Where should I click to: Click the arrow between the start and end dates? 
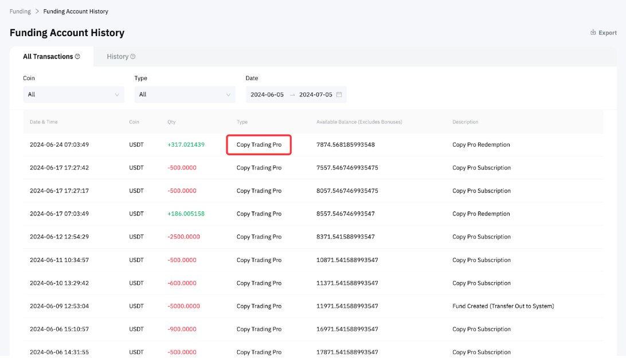coord(292,95)
